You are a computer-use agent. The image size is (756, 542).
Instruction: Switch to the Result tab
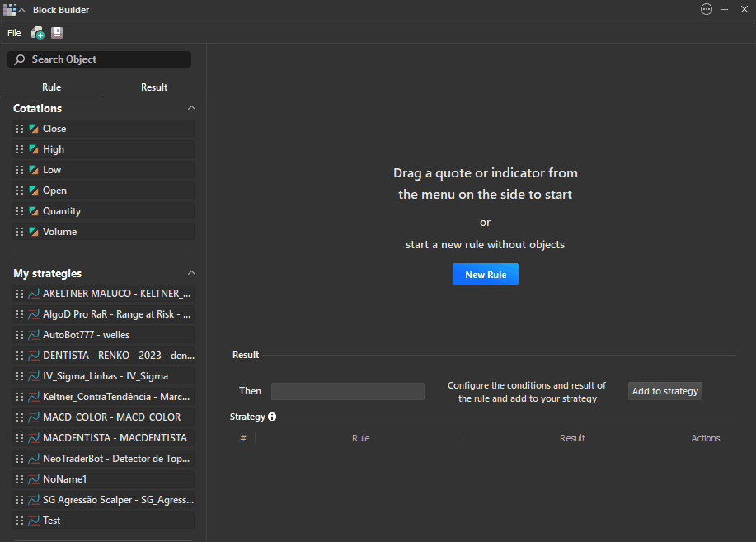[x=154, y=87]
